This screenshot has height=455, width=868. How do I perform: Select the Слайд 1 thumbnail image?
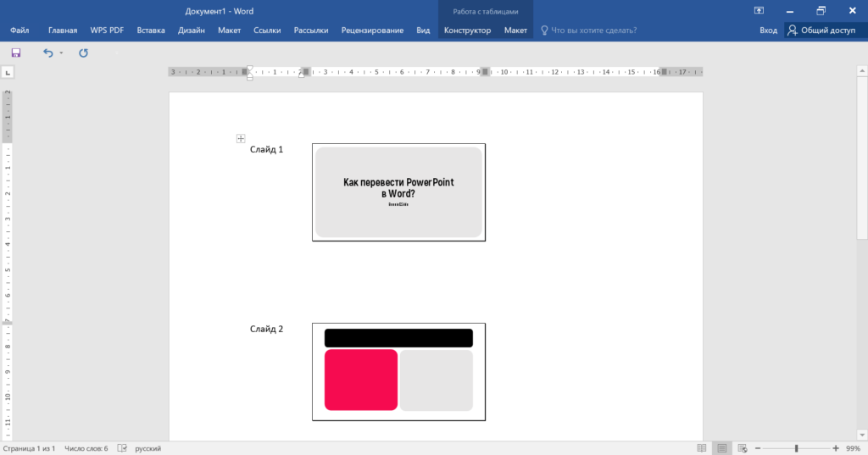tap(398, 192)
